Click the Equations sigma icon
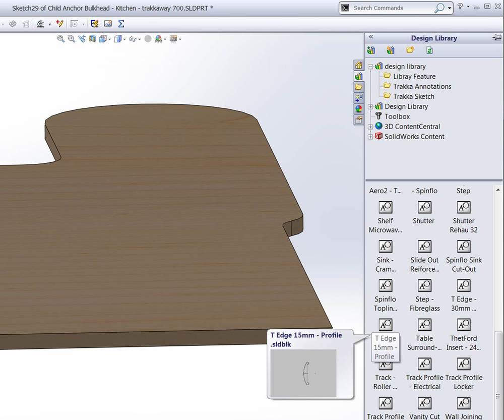 click(121, 24)
